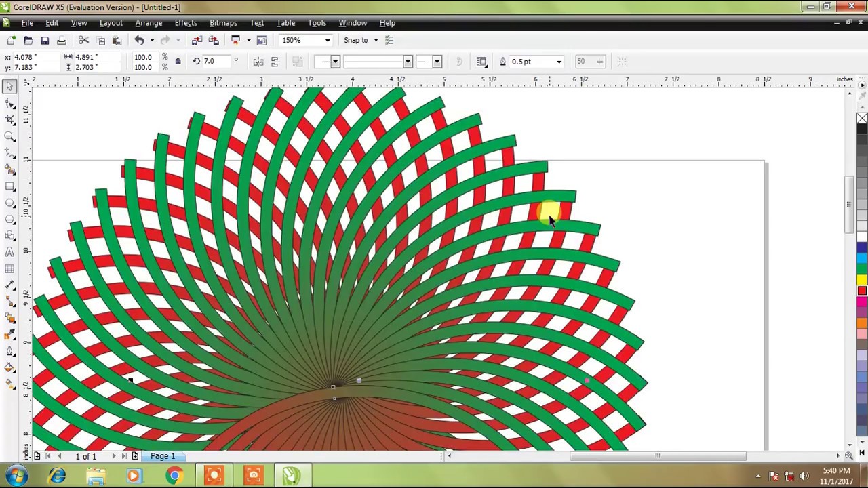This screenshot has height=488, width=868.
Task: Pick the red palette swatch
Action: coord(862,291)
